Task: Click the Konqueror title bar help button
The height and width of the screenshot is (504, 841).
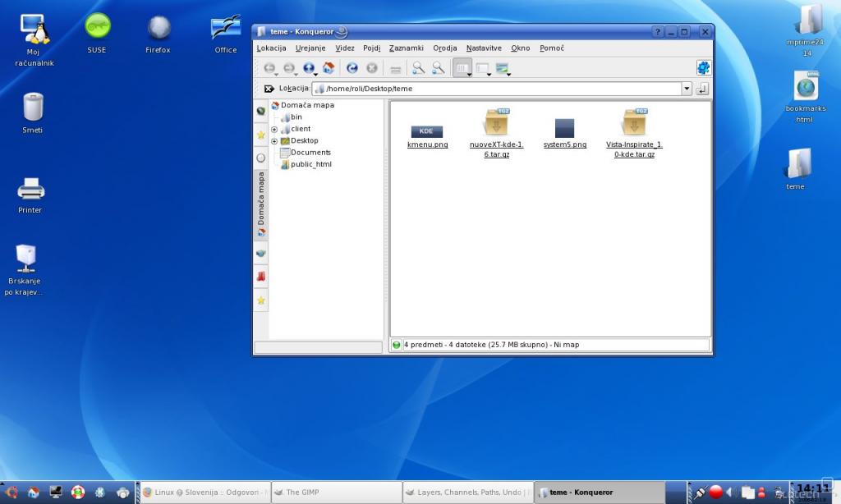Action: [x=658, y=32]
